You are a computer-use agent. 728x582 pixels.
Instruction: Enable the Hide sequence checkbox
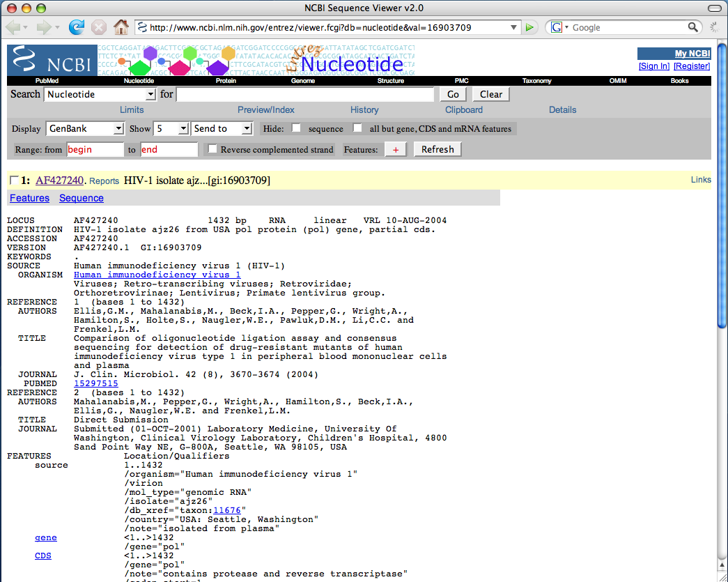[x=296, y=128]
